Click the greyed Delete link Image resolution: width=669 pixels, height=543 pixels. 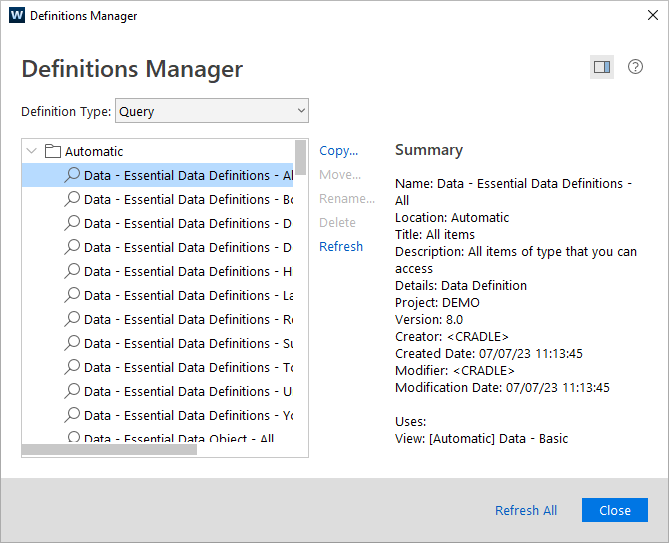point(337,223)
